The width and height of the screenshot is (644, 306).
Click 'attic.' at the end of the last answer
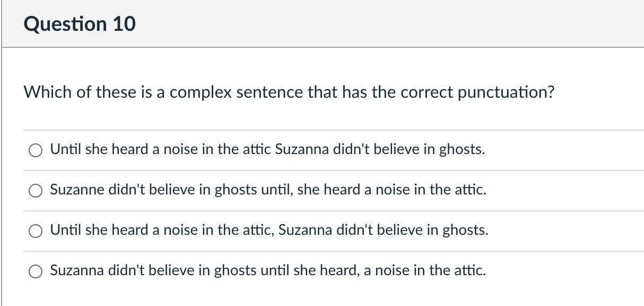pos(470,271)
